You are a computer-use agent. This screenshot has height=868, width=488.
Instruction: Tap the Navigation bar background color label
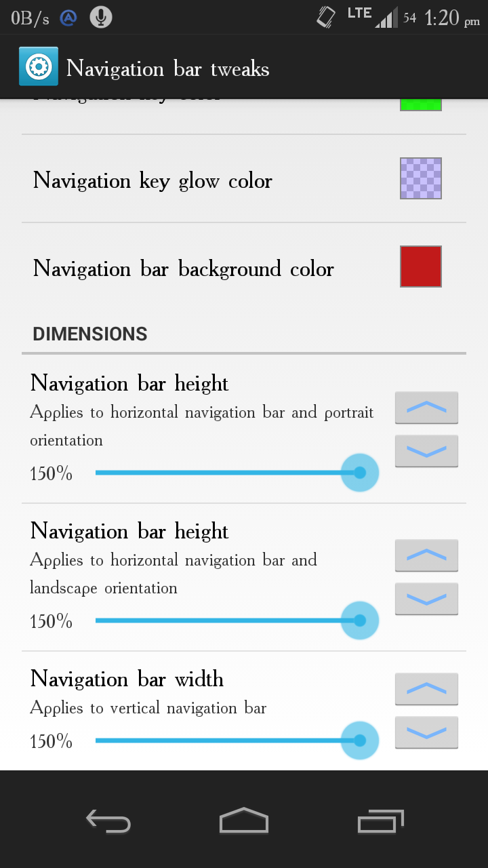(184, 269)
